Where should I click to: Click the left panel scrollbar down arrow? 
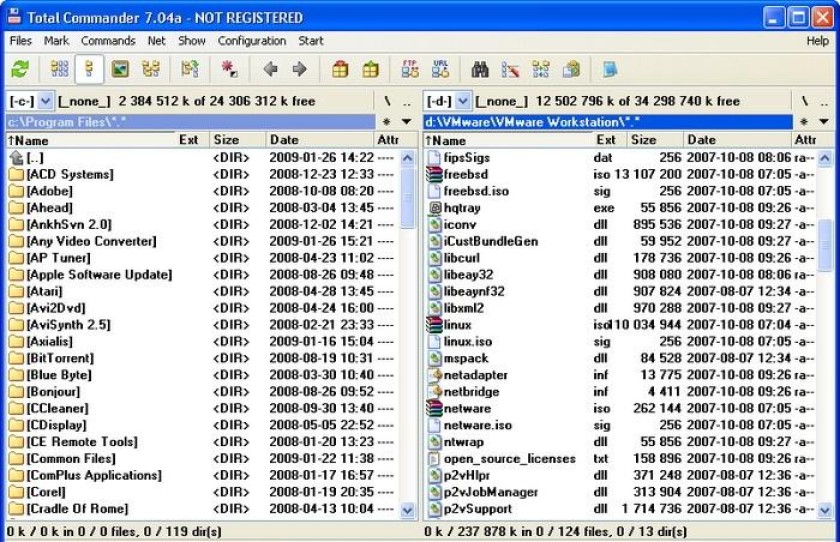point(408,510)
